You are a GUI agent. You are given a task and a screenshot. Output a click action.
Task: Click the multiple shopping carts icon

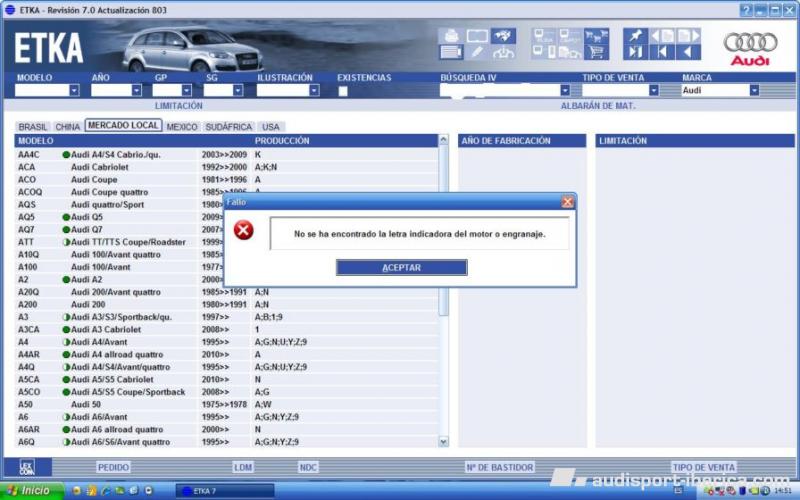(596, 36)
